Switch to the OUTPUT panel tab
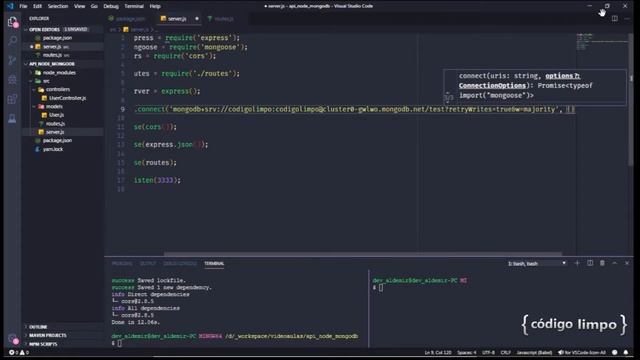This screenshot has width=640, height=360. click(148, 264)
